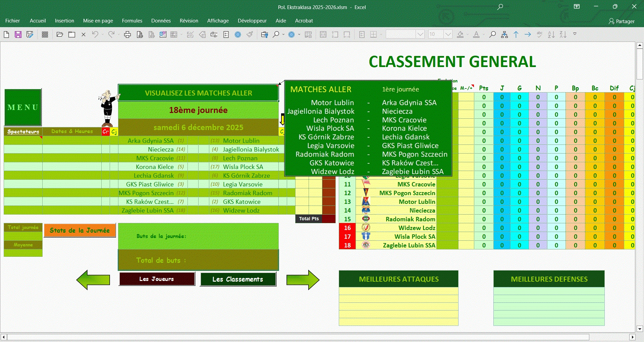This screenshot has width=644, height=342.
Task: Click the purple Save icon
Action: (x=18, y=35)
